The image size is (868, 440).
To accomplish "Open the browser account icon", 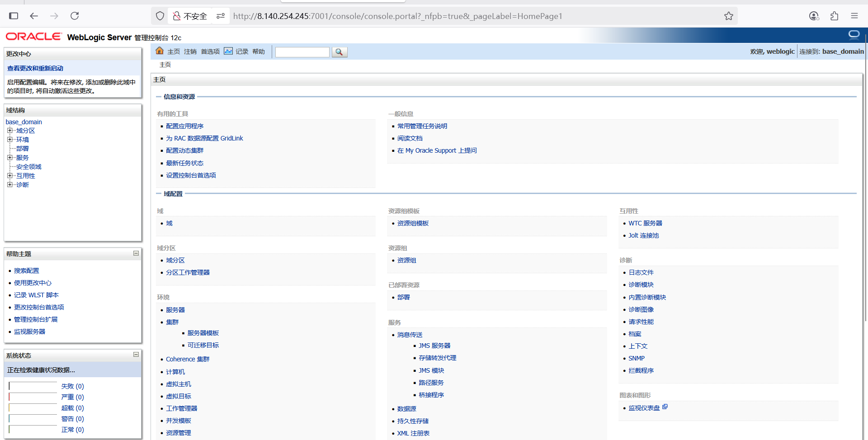I will point(814,16).
